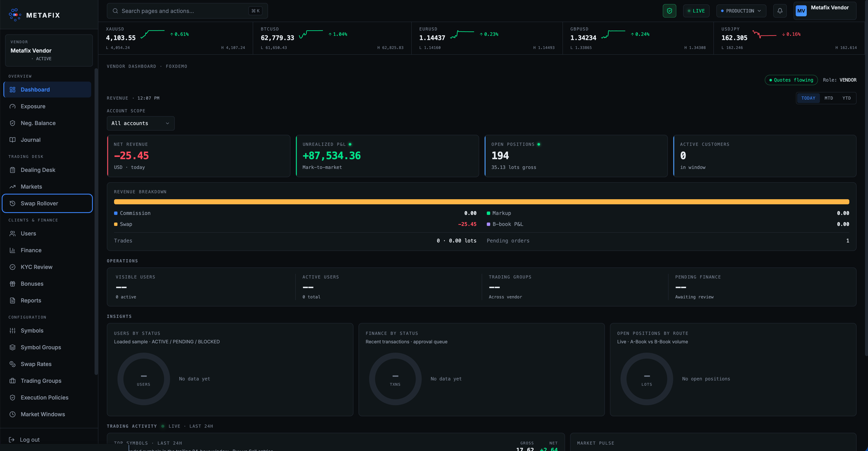Click the Symbol Groups layers icon

[13, 347]
